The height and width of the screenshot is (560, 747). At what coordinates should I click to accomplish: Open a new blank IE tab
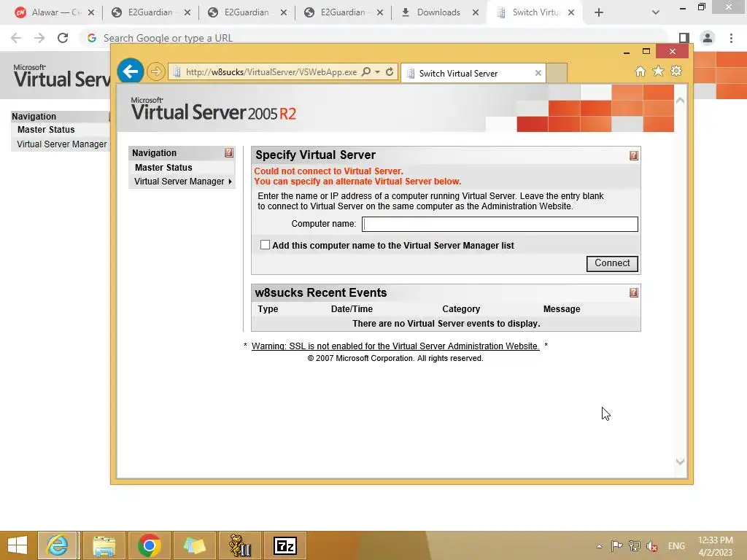click(x=557, y=73)
